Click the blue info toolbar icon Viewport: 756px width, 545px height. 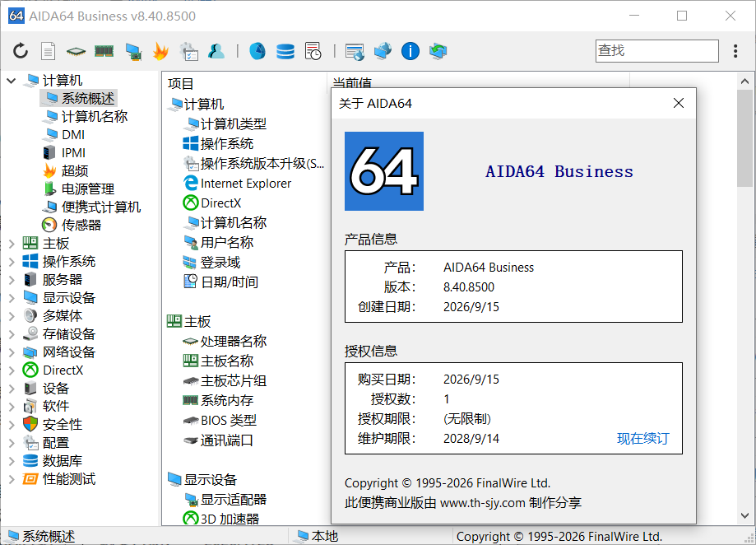click(x=410, y=51)
